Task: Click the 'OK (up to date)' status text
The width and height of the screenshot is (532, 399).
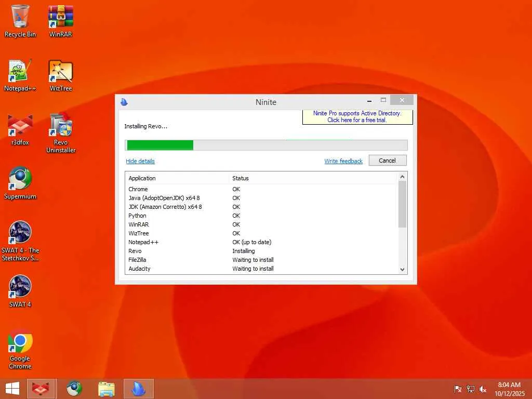Action: pyautogui.click(x=252, y=242)
